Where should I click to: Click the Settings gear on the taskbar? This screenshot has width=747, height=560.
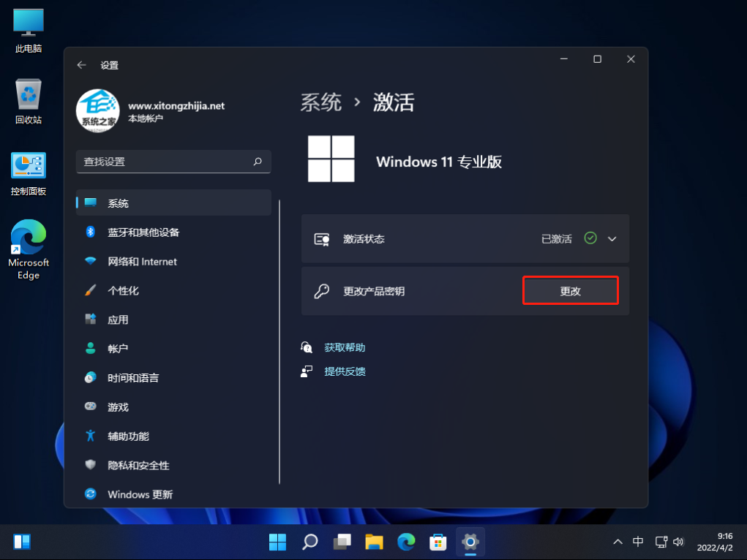click(470, 542)
